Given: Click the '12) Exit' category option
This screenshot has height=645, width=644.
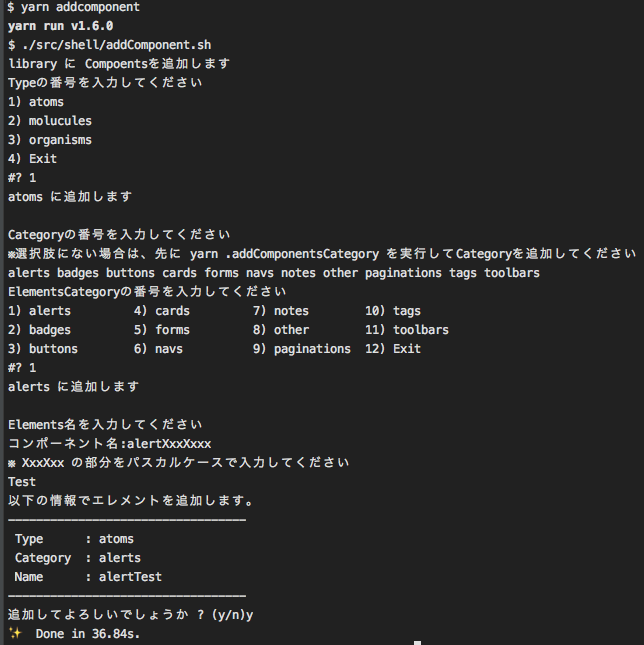Looking at the screenshot, I should (x=393, y=349).
